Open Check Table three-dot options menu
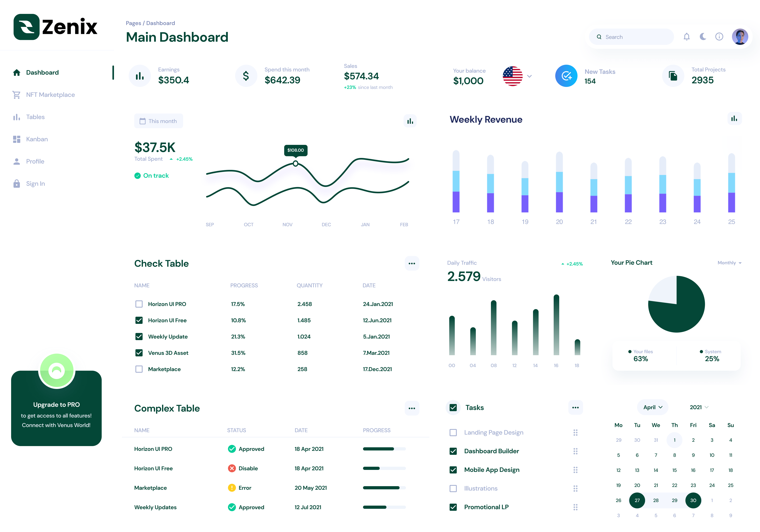 pyautogui.click(x=412, y=263)
